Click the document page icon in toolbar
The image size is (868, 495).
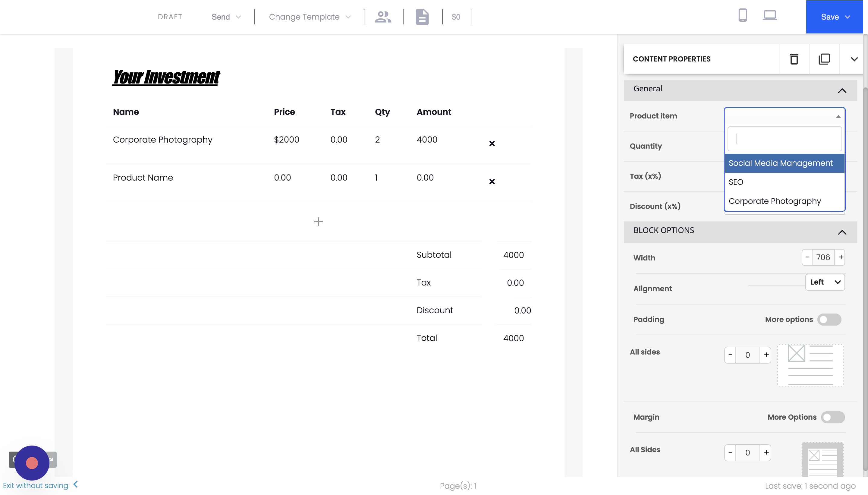422,17
